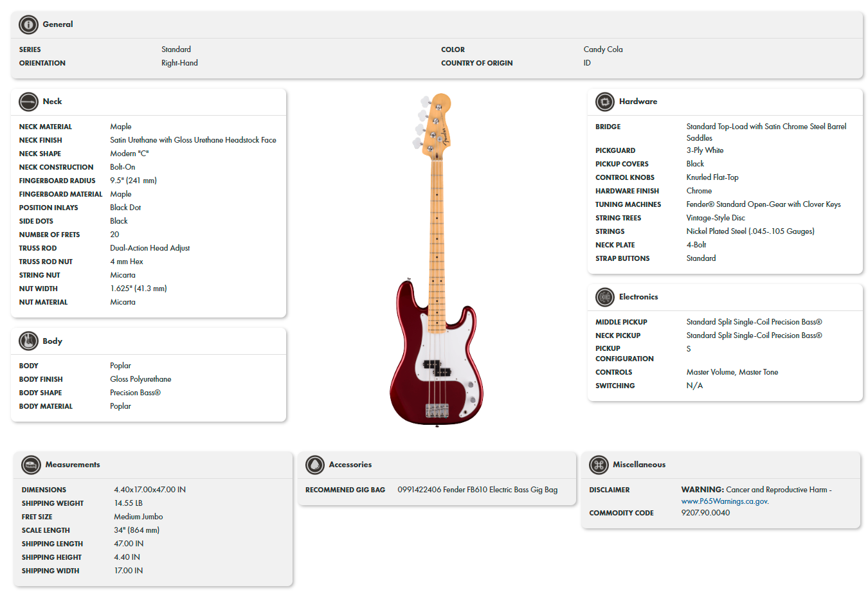Open the Miscellaneous section icon
Viewport: 868px width, 608px height.
(597, 465)
